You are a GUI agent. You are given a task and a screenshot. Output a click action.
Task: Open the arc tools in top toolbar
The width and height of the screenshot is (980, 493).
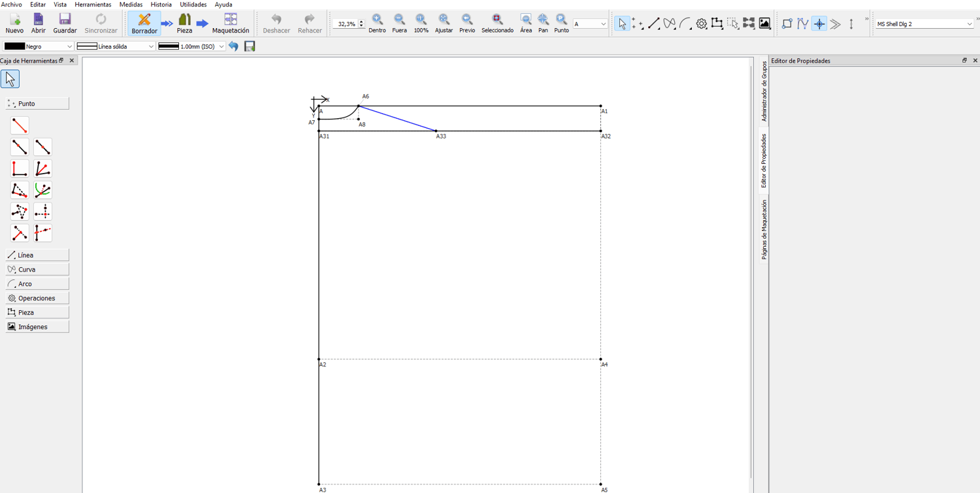click(685, 24)
